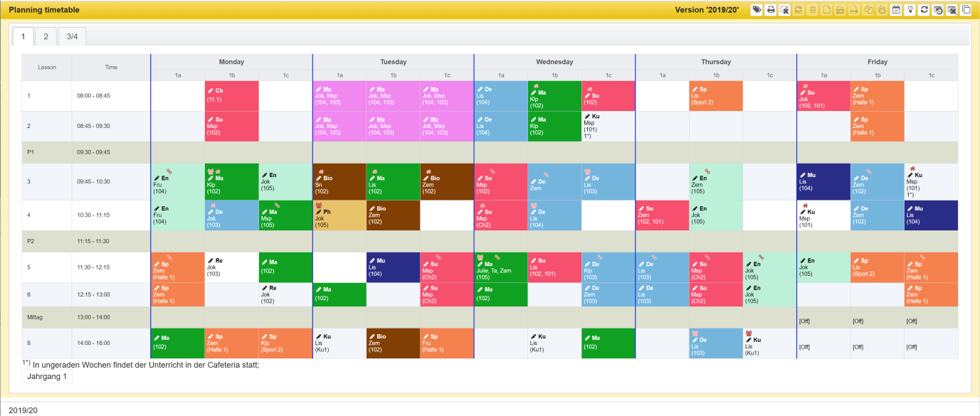This screenshot has width=980, height=416.
Task: Select the yellow Ph lesson on Tuesday
Action: [339, 215]
